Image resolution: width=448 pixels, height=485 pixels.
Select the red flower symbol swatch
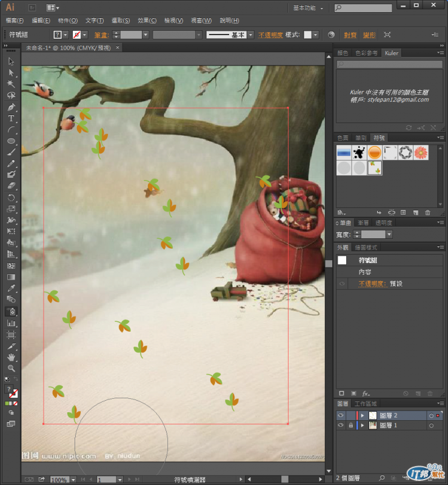[x=421, y=153]
